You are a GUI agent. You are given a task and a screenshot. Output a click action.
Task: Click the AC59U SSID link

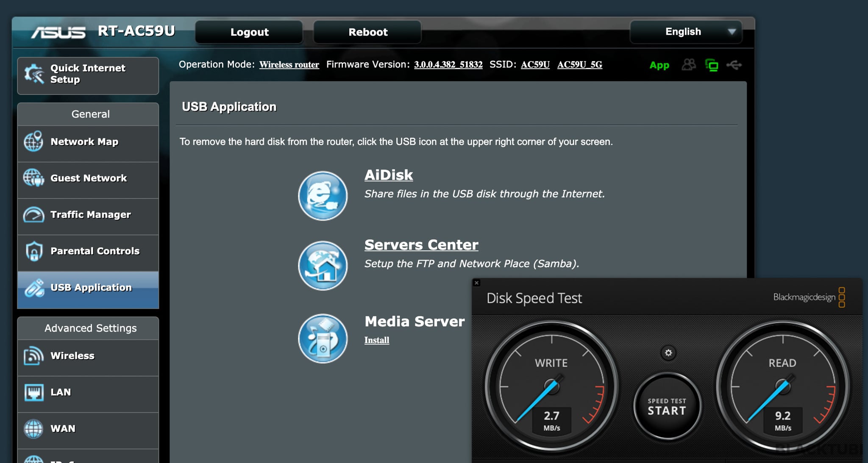(535, 64)
